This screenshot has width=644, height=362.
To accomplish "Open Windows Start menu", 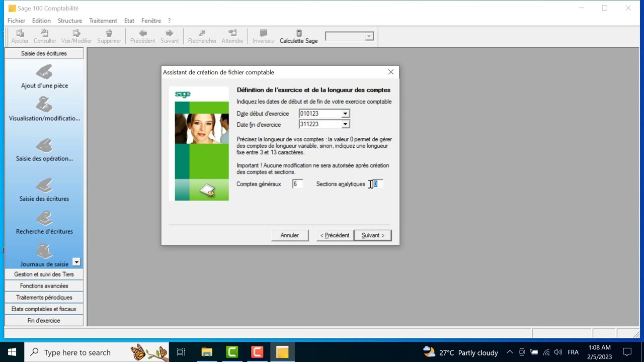I will pos(12,352).
